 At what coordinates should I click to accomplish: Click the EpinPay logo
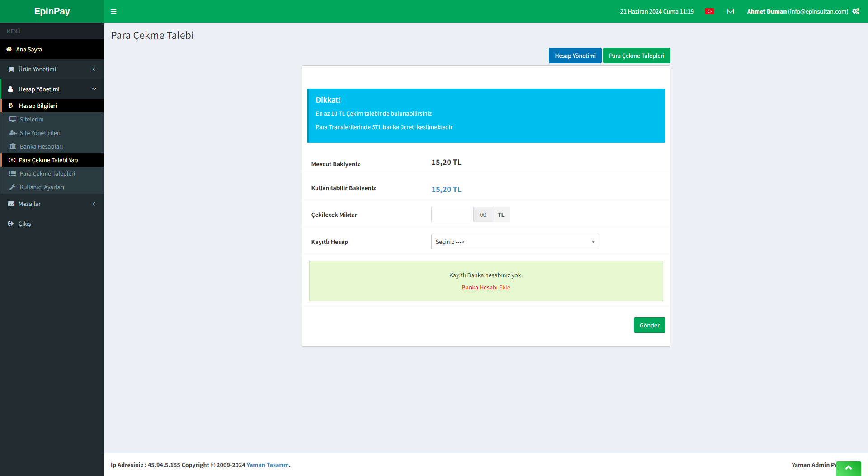52,11
